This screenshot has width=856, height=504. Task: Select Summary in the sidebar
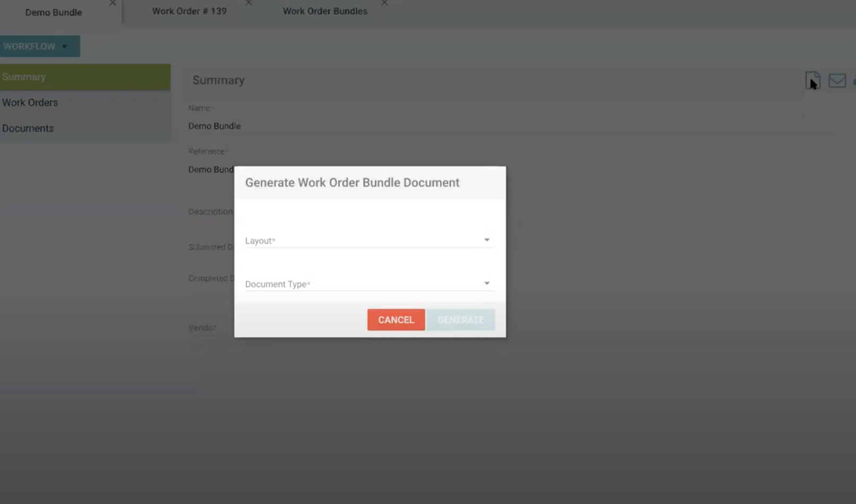(85, 77)
